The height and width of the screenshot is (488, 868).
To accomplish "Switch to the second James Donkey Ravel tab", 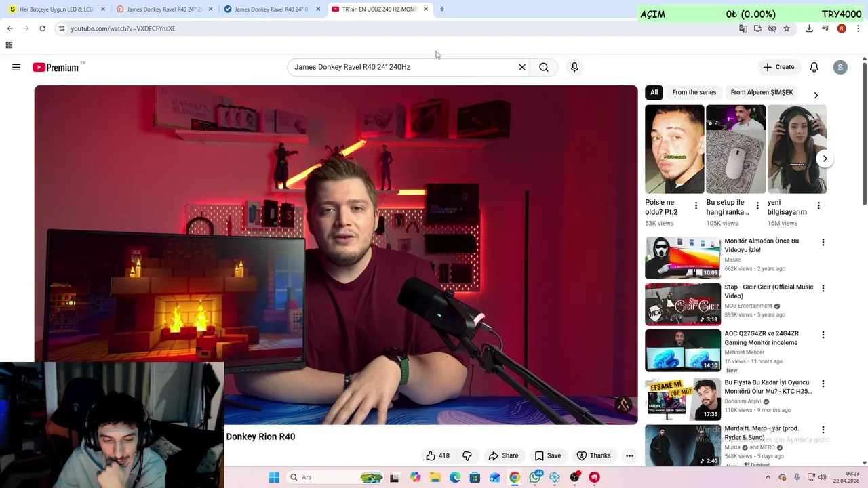I will (x=165, y=9).
